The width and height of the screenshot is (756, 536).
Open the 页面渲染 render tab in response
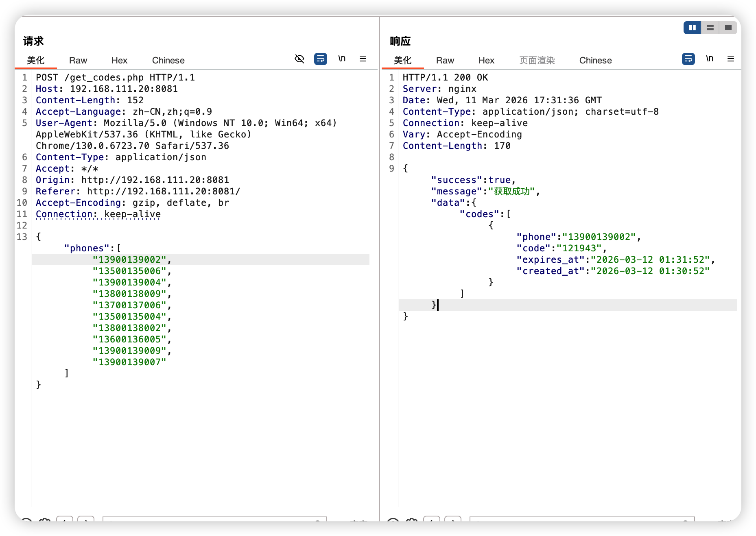(x=537, y=61)
